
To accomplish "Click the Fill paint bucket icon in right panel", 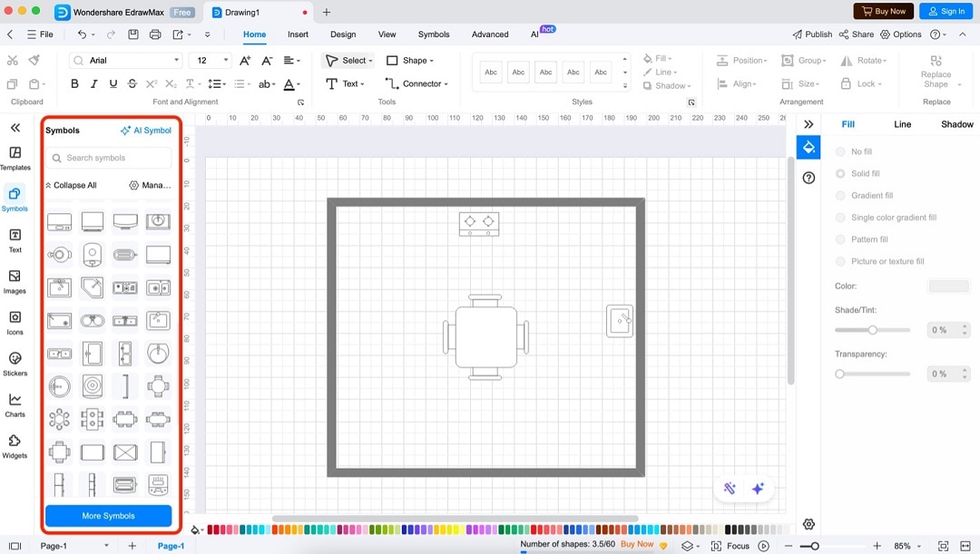I will tap(808, 148).
